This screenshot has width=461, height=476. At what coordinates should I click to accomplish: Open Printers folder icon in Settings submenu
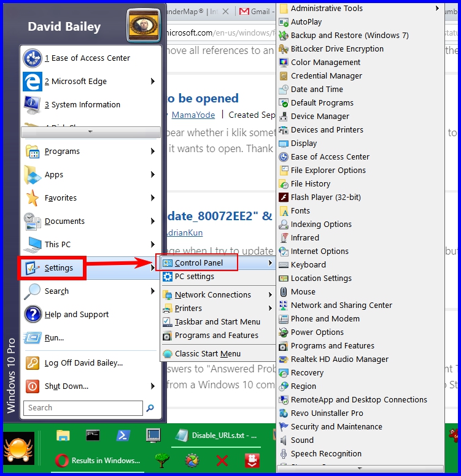click(x=167, y=309)
